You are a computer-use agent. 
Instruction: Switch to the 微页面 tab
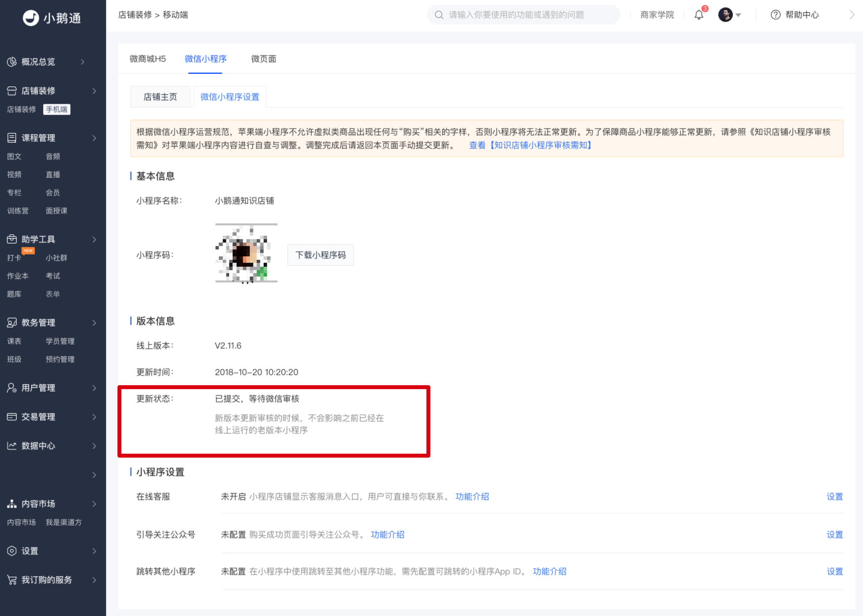pos(264,59)
